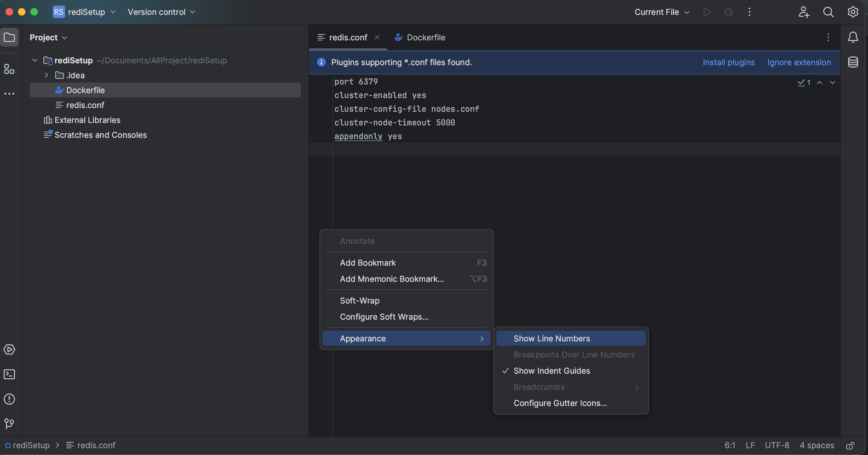Toggle Show Line Numbers

571,338
